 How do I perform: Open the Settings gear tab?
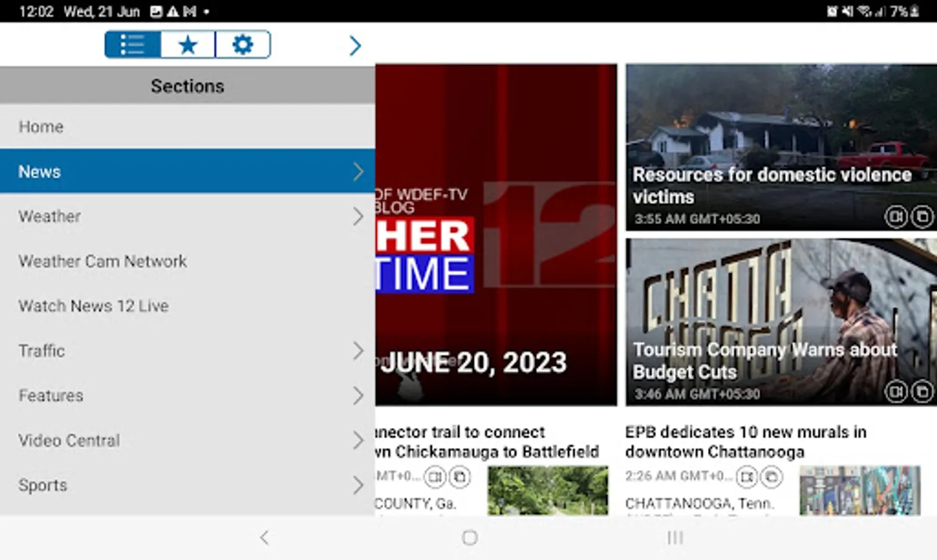click(x=243, y=45)
